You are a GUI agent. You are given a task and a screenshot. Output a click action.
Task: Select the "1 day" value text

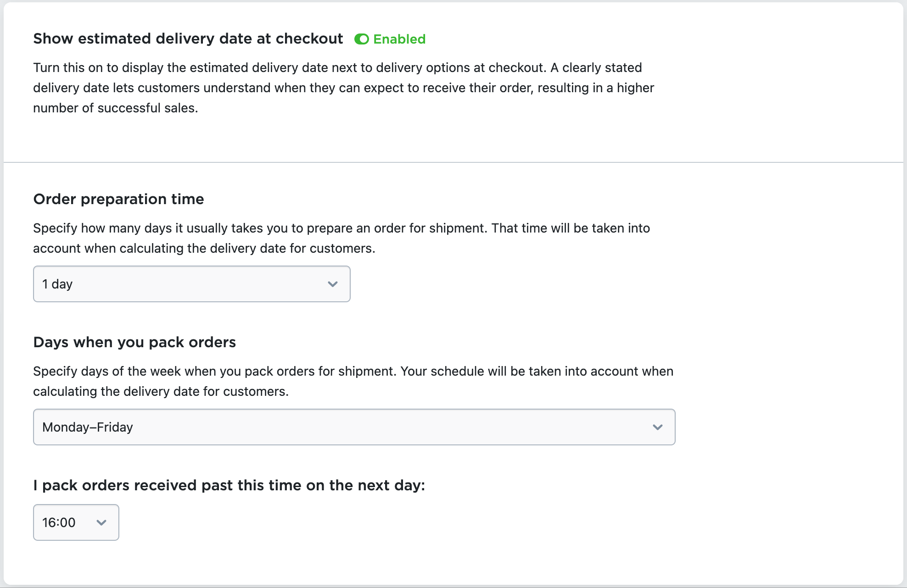click(x=57, y=284)
